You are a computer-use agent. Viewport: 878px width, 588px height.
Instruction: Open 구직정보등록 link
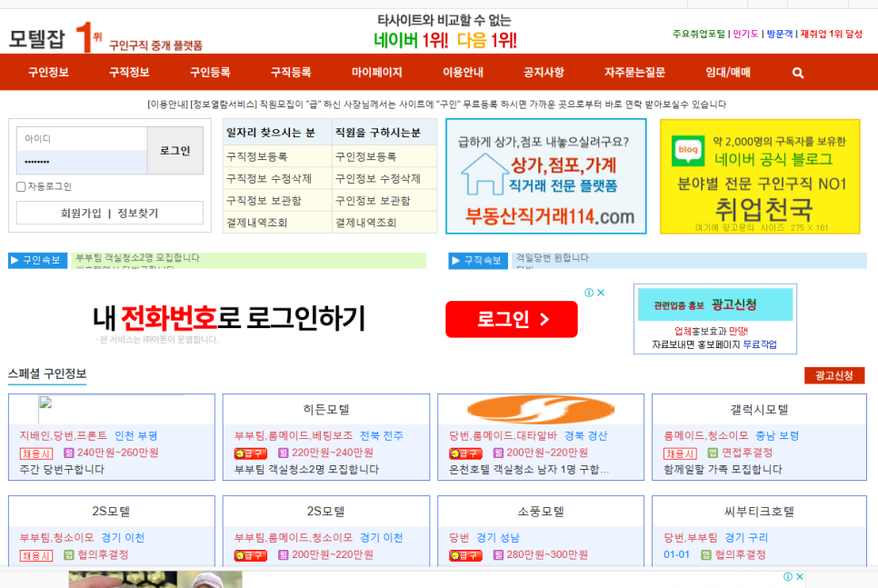click(x=257, y=157)
